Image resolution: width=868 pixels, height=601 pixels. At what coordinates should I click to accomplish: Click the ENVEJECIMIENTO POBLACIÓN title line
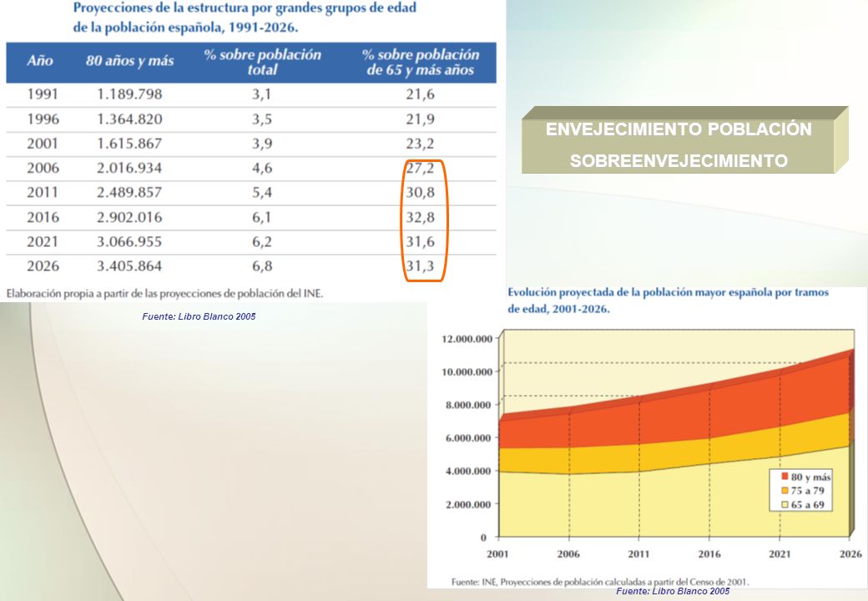pyautogui.click(x=679, y=129)
